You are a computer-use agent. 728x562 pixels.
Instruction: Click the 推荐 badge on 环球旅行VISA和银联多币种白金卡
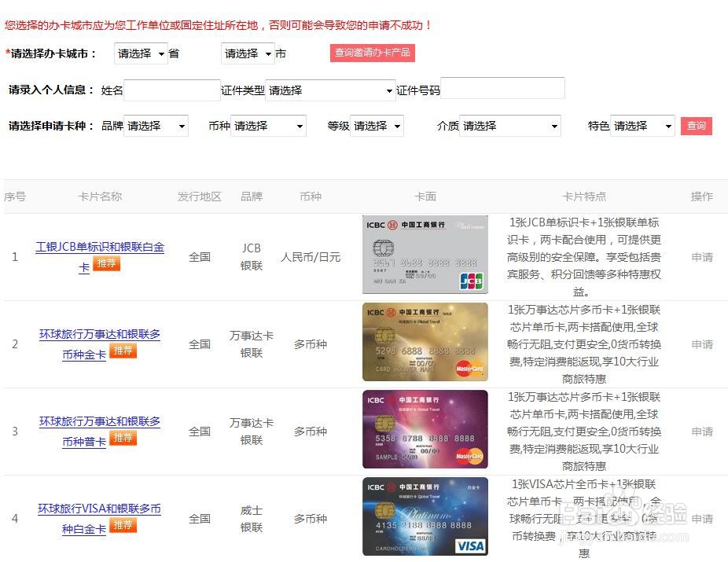tap(123, 527)
